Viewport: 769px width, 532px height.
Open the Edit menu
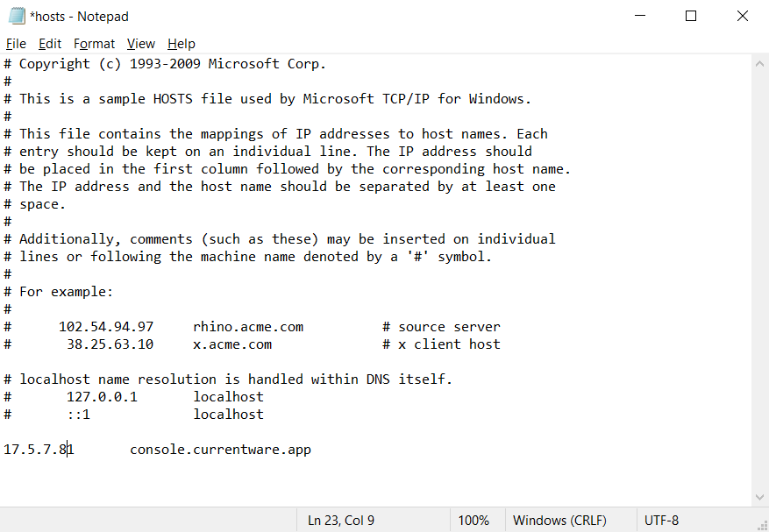coord(49,44)
